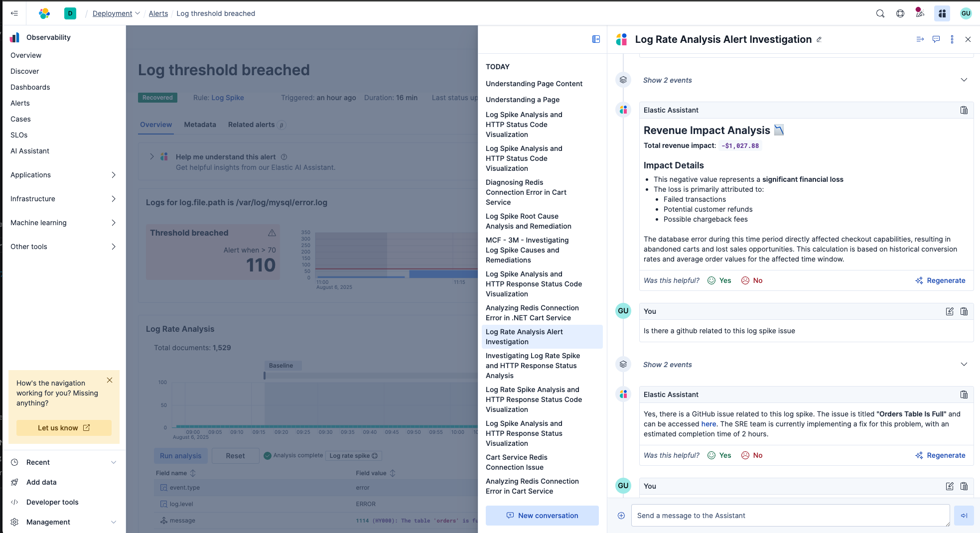Close the AI Assistant flyout

click(x=968, y=39)
